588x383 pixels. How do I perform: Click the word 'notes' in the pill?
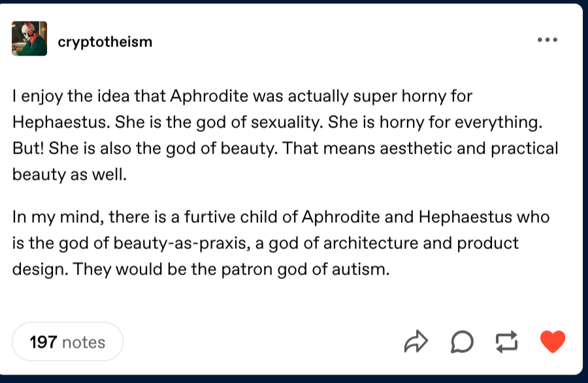84,342
